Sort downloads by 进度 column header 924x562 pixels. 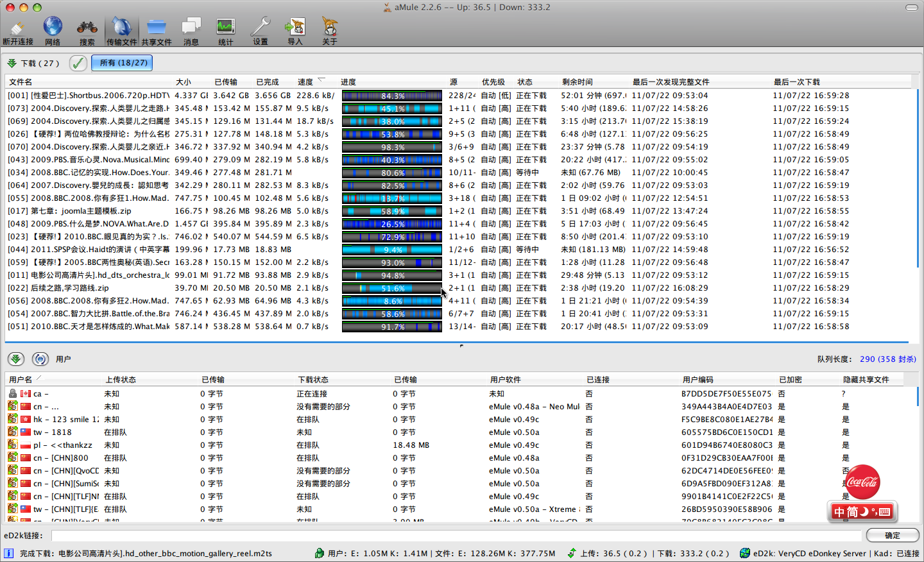[x=393, y=82]
